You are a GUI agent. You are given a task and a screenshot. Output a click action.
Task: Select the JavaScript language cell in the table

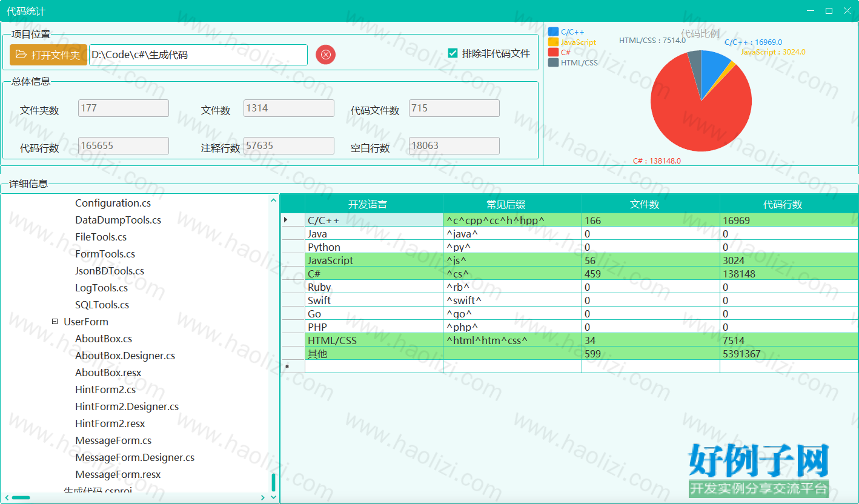click(x=374, y=260)
